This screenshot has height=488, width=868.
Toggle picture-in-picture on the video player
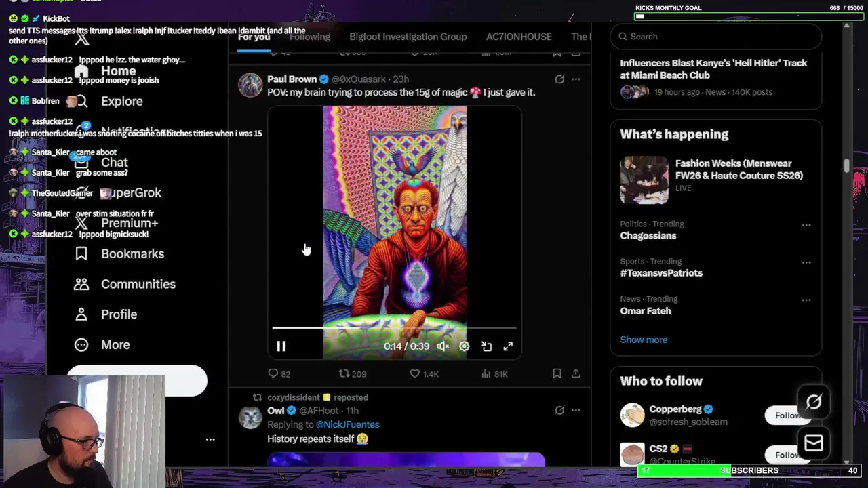coord(486,346)
